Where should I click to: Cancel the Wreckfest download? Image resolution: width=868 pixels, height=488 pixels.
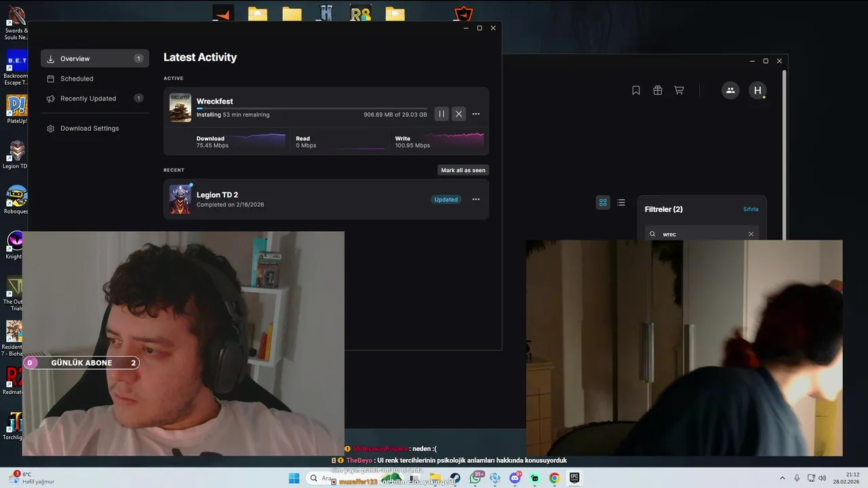point(459,114)
